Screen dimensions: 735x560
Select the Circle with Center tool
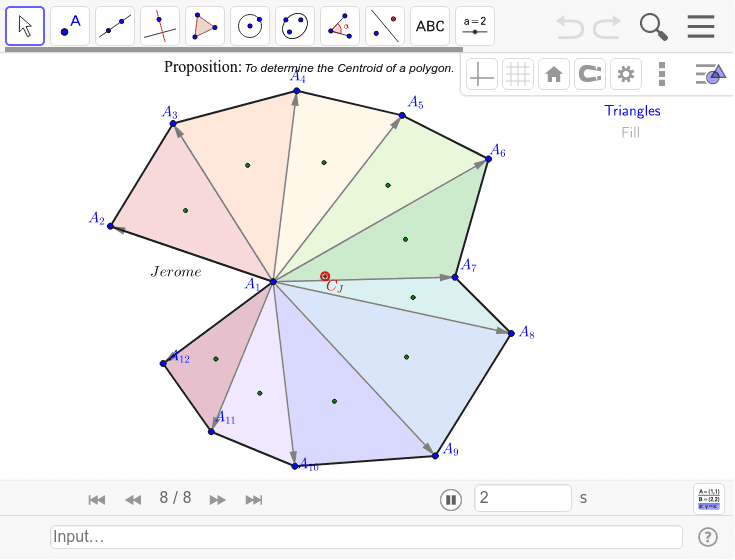tap(250, 26)
